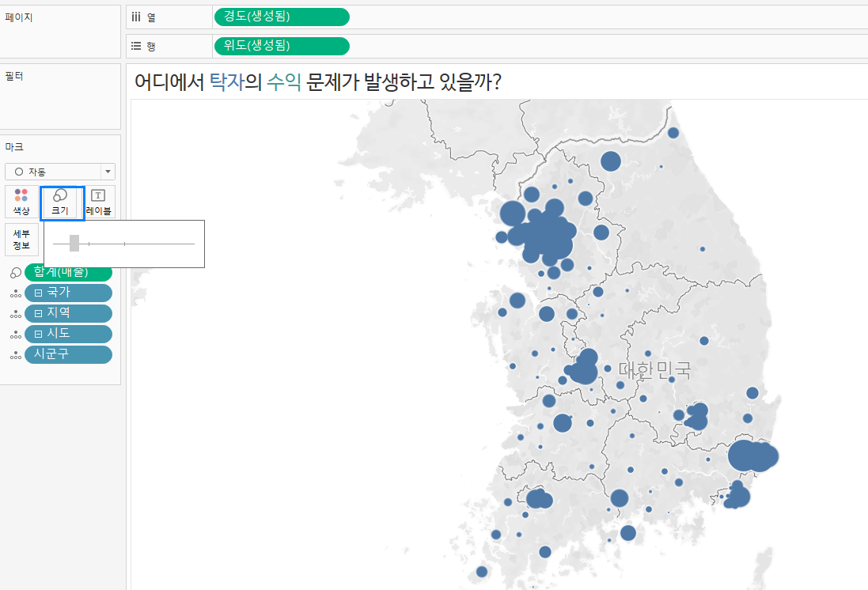
Task: Collapse the 지역 hierarchy pill
Action: click(x=39, y=313)
